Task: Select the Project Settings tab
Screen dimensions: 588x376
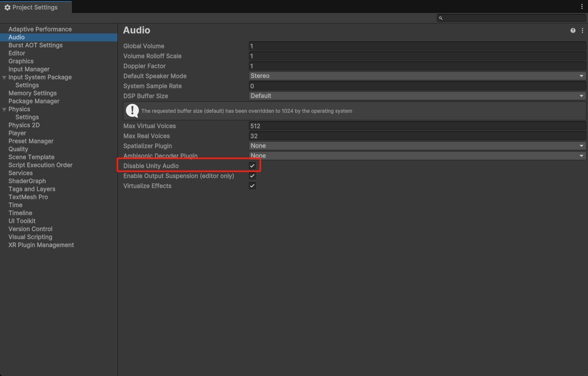Action: 35,7
